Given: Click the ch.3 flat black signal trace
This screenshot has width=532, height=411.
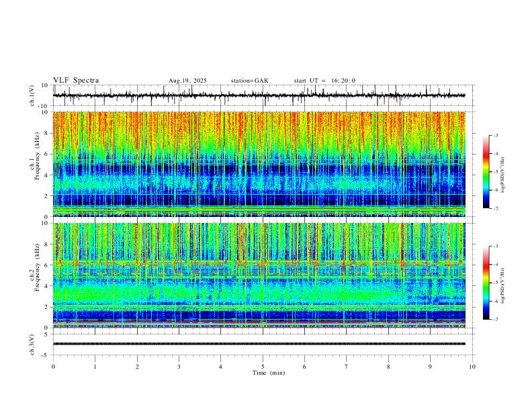Looking at the screenshot, I should coord(259,344).
